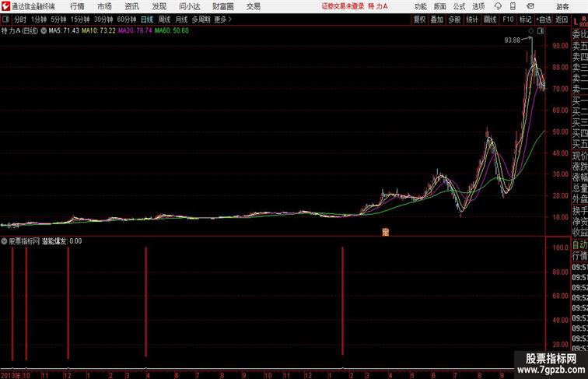Toggle the chart side panel square icon
The width and height of the screenshot is (588, 379).
coord(541,31)
